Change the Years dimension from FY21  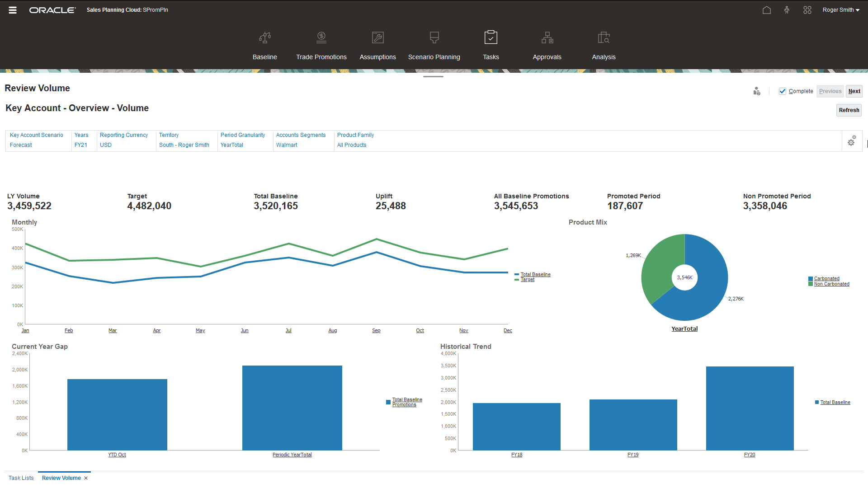pos(80,145)
